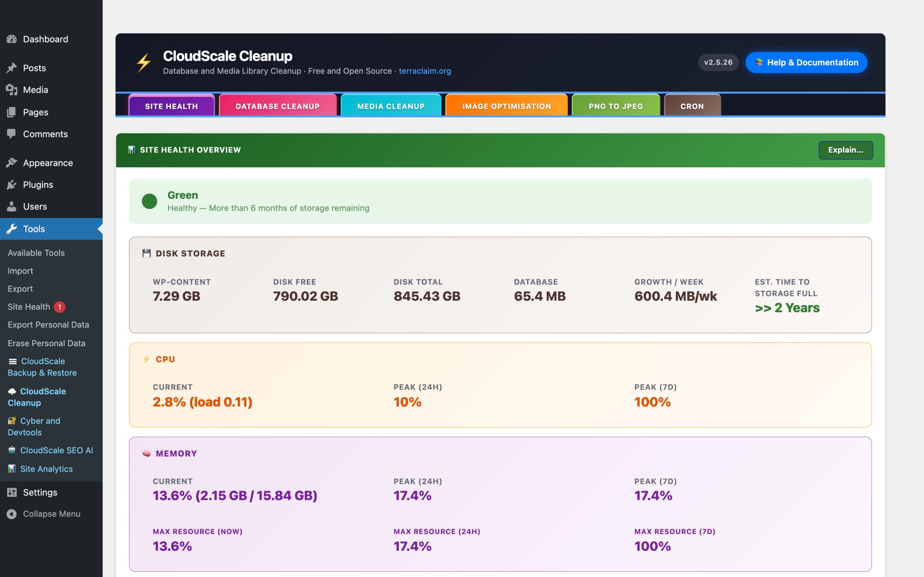
Task: Open the IMAGE OPTIMISATION tab
Action: point(507,106)
